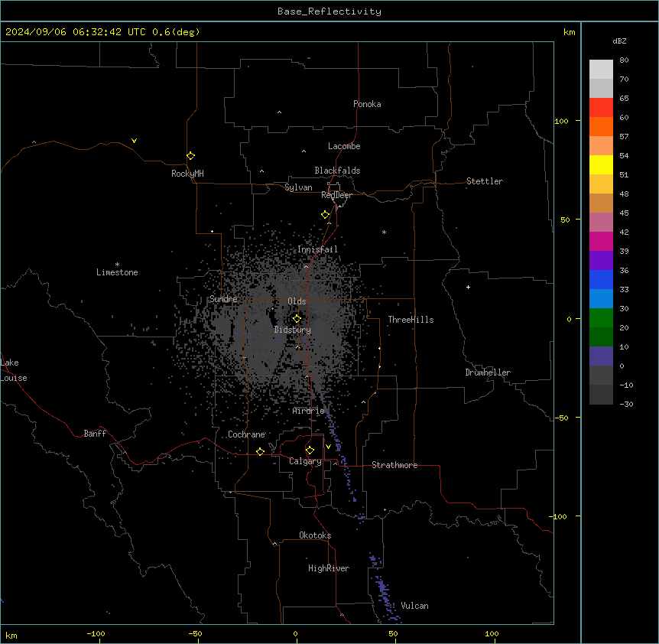Click the -30 value on dBZ scale

click(x=626, y=404)
